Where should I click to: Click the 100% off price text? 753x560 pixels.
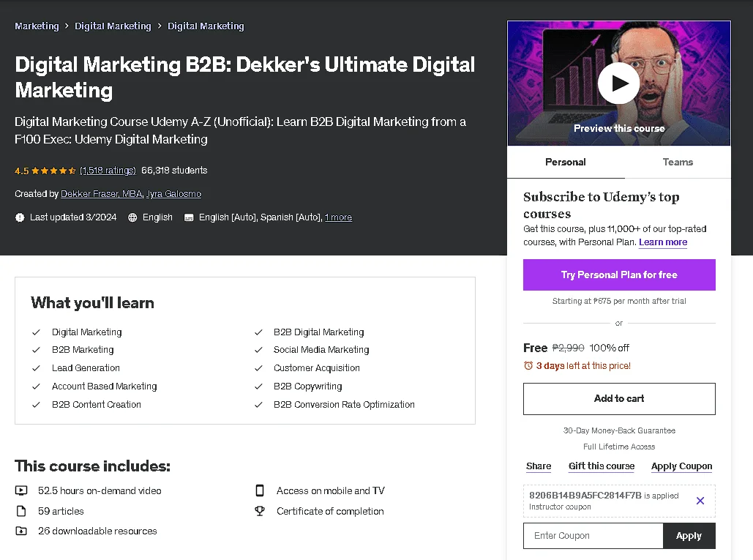609,348
